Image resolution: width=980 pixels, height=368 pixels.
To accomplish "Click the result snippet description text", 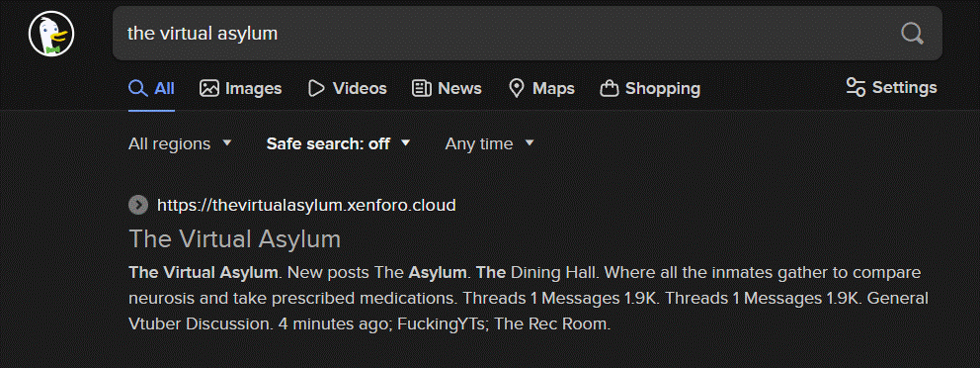I will (x=529, y=299).
